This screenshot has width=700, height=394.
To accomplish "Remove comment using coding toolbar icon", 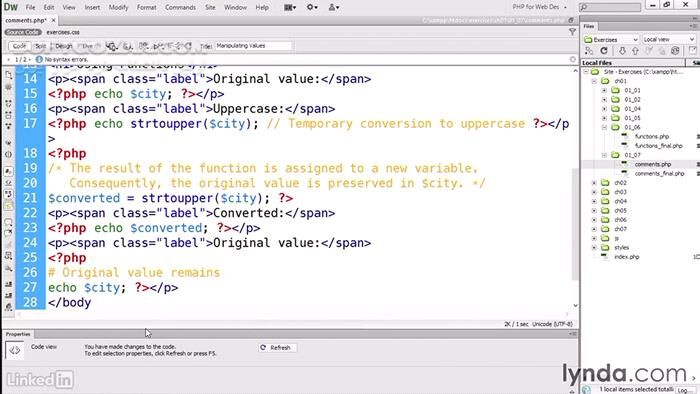I will (8, 233).
